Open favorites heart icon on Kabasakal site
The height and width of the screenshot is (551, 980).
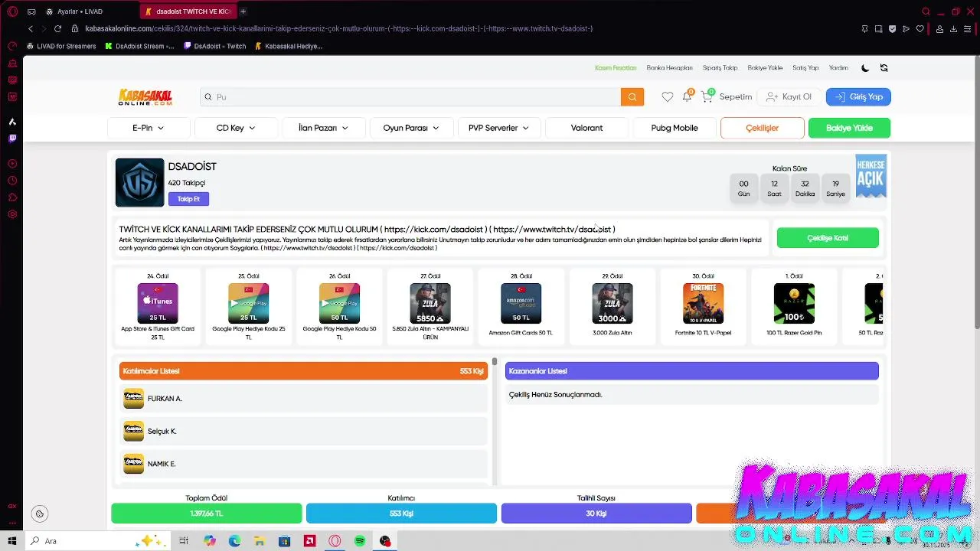pyautogui.click(x=668, y=97)
